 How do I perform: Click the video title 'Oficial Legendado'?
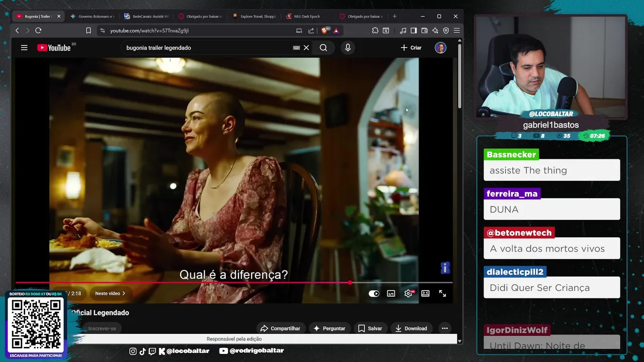pyautogui.click(x=100, y=313)
